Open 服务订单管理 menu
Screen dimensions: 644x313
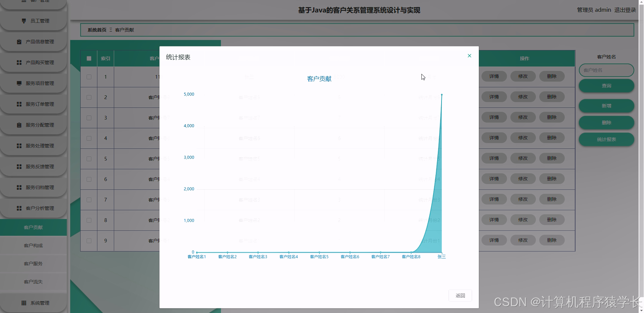click(33, 104)
